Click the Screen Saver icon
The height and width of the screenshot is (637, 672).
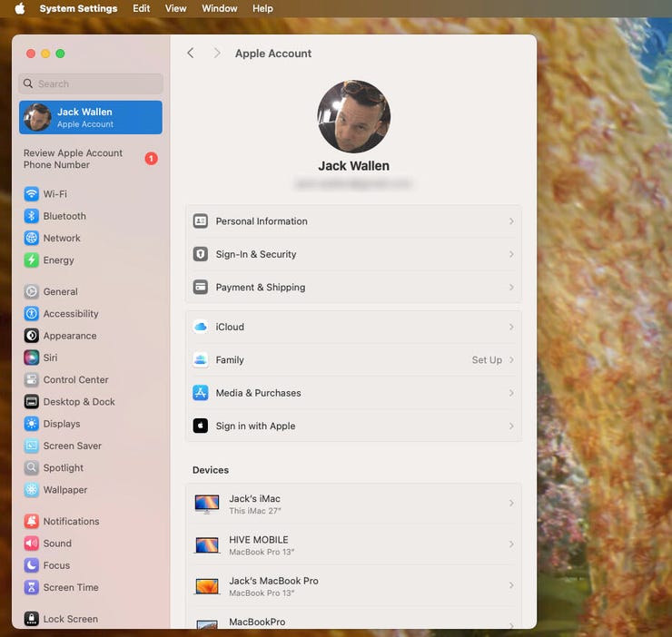[x=31, y=446]
